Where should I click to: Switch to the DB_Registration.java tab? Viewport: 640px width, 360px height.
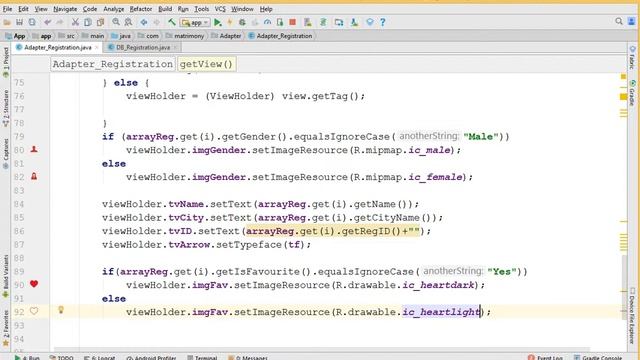pyautogui.click(x=142, y=47)
